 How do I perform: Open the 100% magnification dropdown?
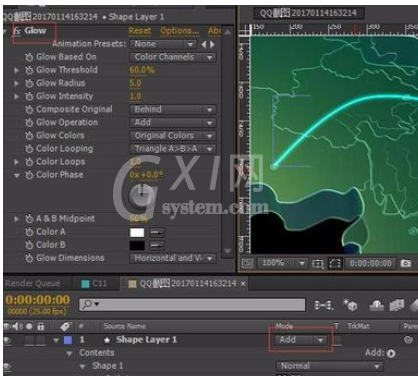pos(282,263)
